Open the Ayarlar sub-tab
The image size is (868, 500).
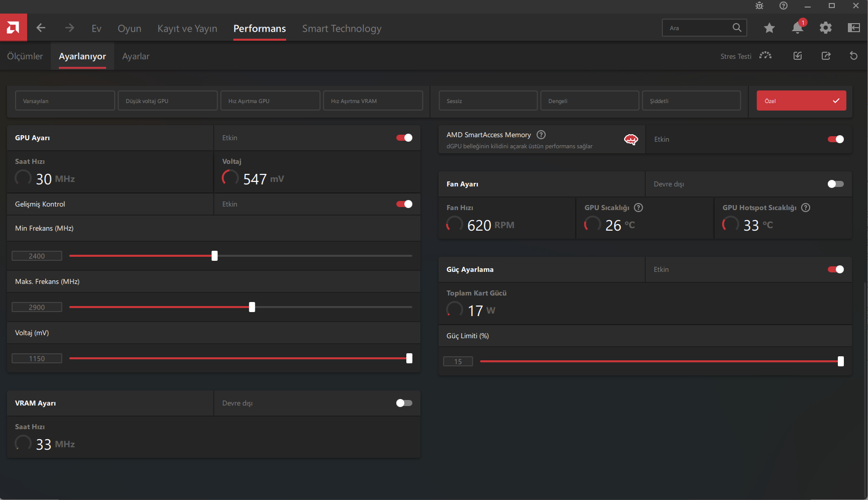(136, 56)
